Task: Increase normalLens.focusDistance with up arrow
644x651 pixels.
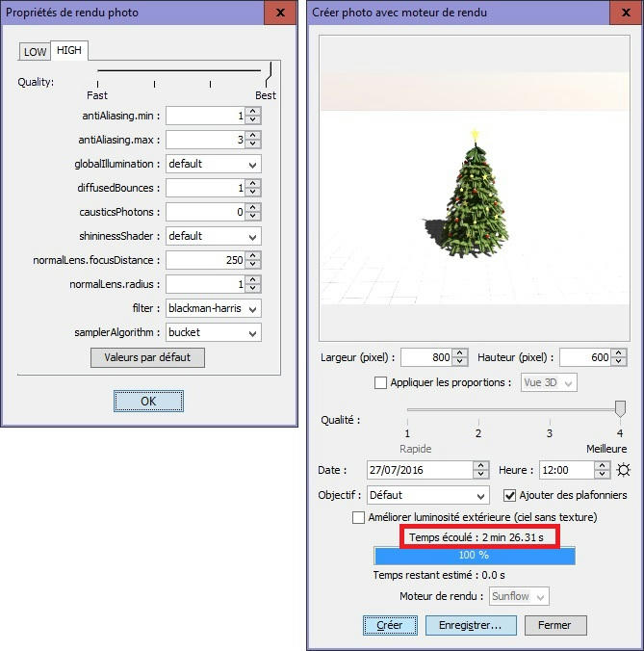Action: (x=253, y=256)
